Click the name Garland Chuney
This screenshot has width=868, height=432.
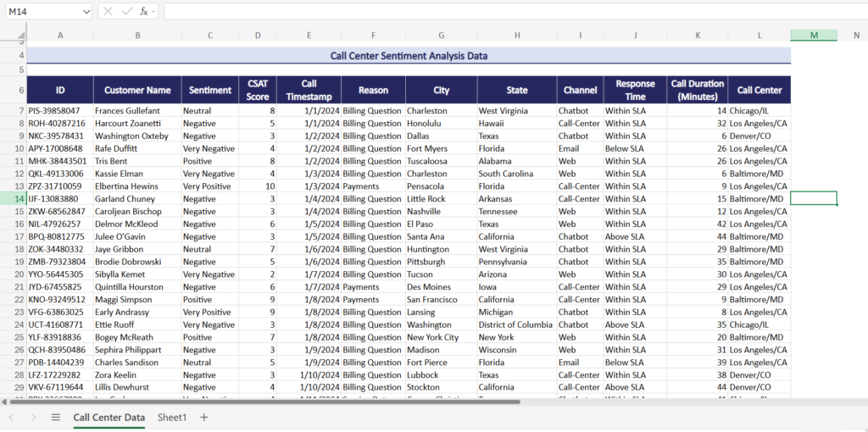point(125,198)
